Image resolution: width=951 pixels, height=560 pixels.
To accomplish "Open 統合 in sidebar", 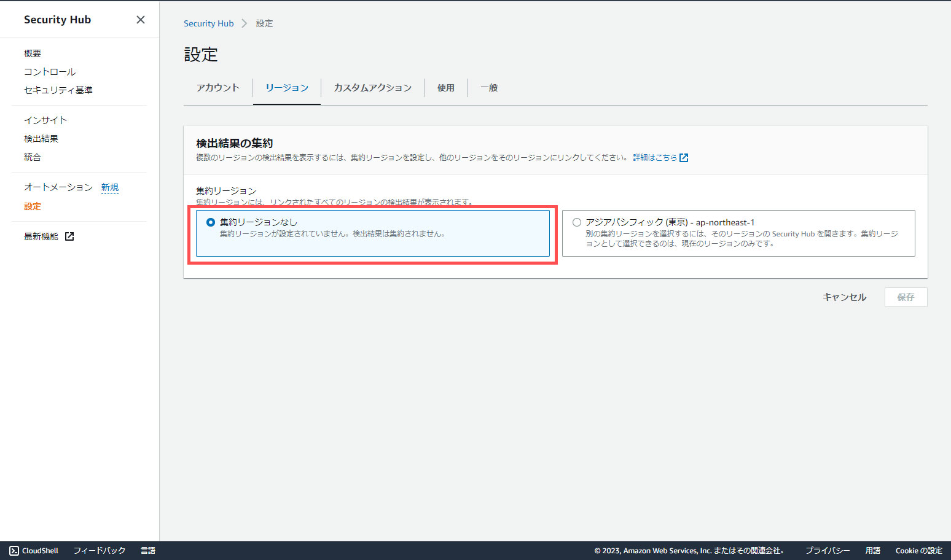I will [x=33, y=157].
